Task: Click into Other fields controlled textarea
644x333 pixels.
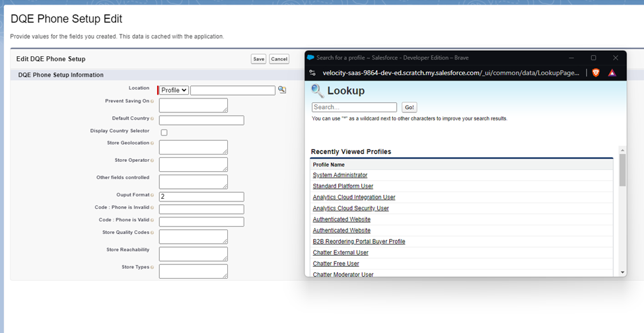Action: point(194,182)
